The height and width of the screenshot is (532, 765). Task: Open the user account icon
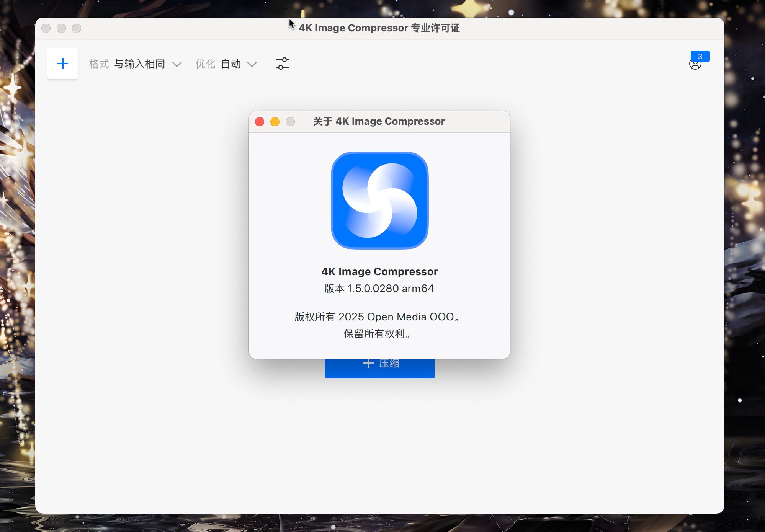pyautogui.click(x=695, y=64)
